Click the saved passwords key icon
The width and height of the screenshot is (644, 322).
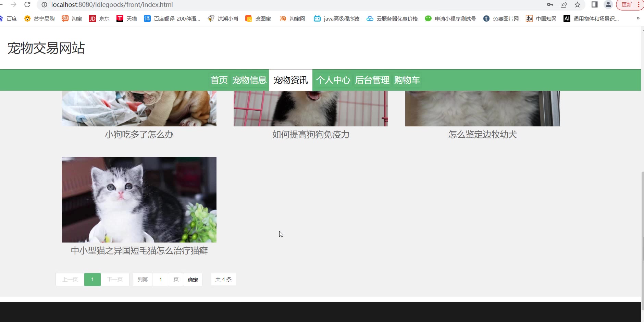coord(550,4)
